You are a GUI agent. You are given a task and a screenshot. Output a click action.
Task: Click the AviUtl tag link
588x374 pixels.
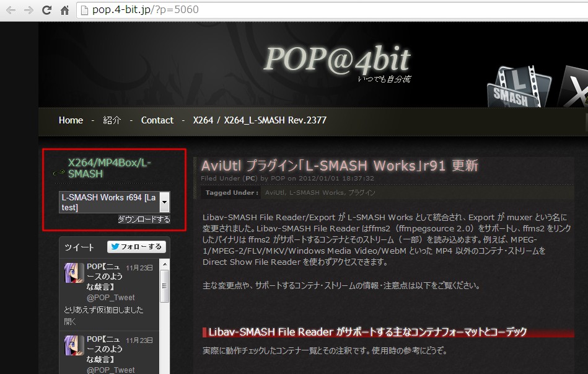(275, 193)
